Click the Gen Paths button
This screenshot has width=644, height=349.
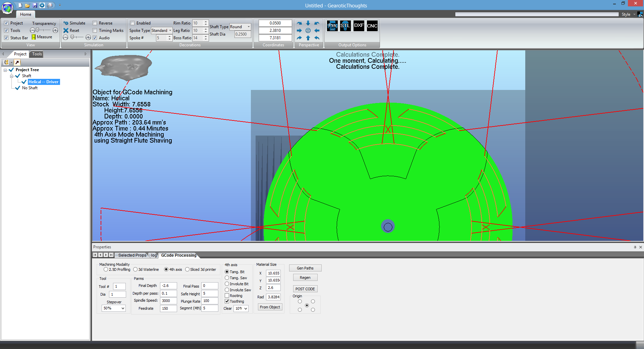tap(305, 268)
